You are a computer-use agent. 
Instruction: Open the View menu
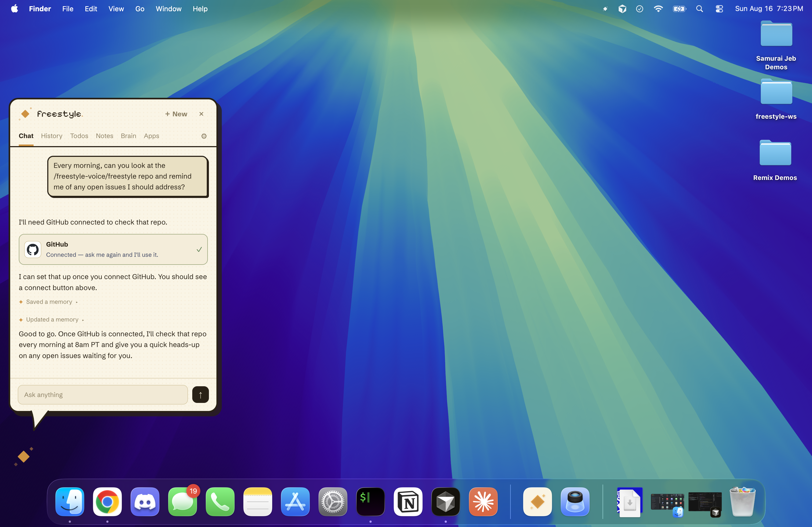click(116, 9)
